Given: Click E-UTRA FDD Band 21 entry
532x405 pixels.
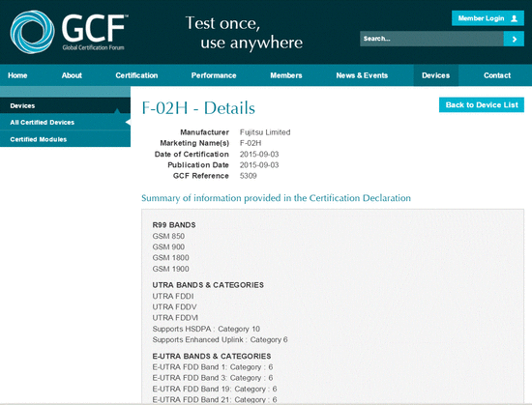Looking at the screenshot, I should tap(215, 399).
